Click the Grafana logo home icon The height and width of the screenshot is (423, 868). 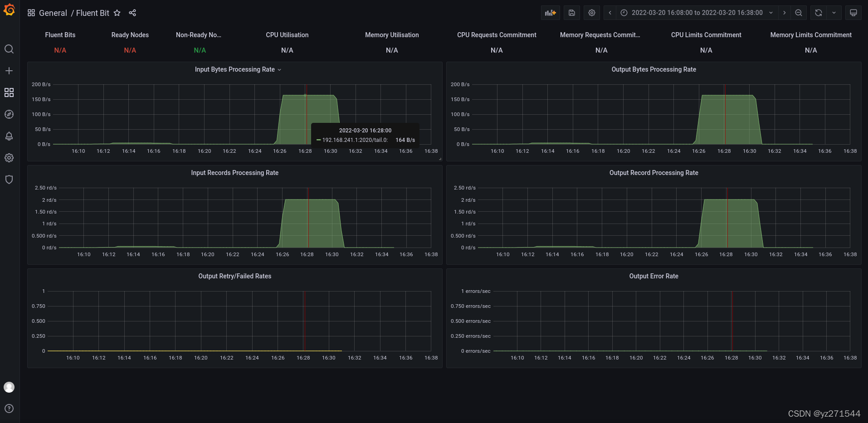point(9,10)
